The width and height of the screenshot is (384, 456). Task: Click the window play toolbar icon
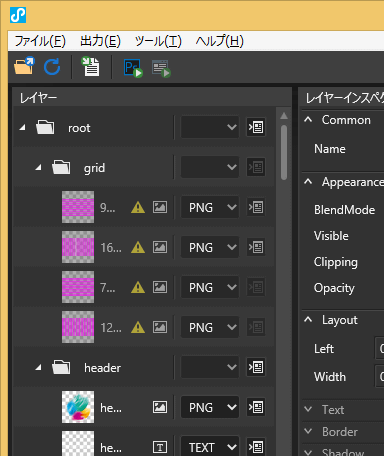click(x=161, y=68)
